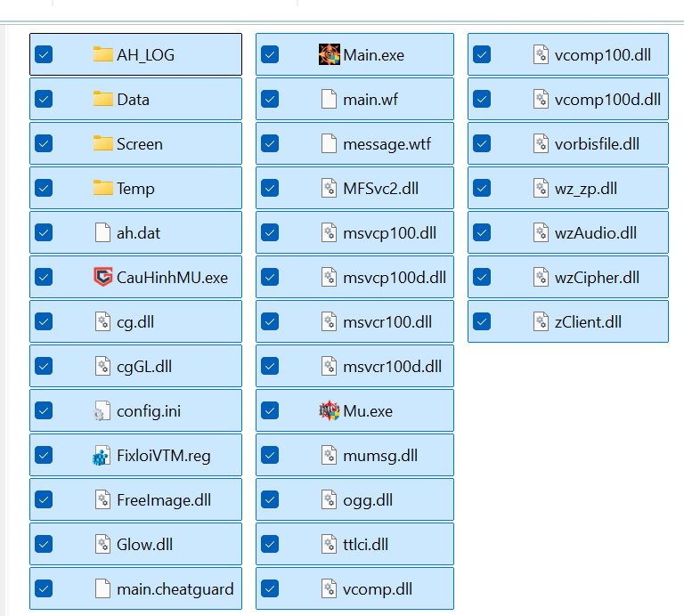Click the FixloiVTM.reg registry icon

(x=102, y=456)
